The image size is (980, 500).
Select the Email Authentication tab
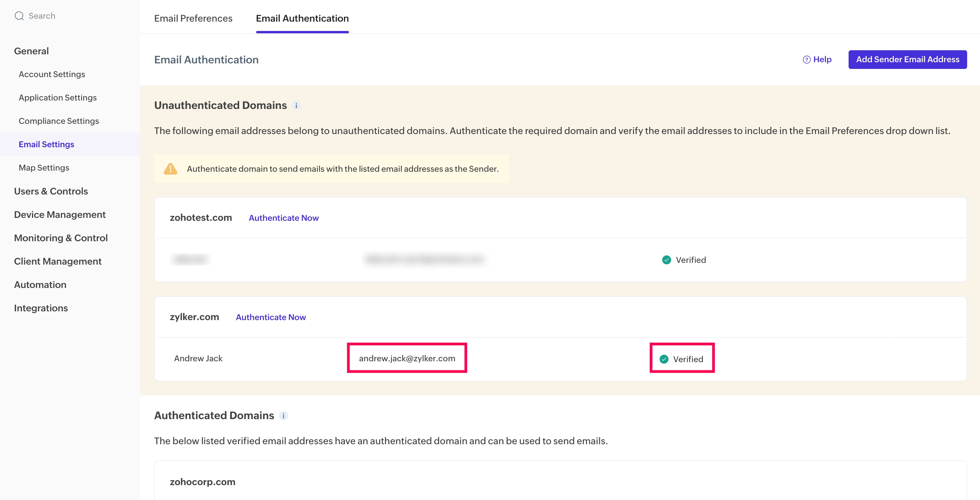pos(302,18)
